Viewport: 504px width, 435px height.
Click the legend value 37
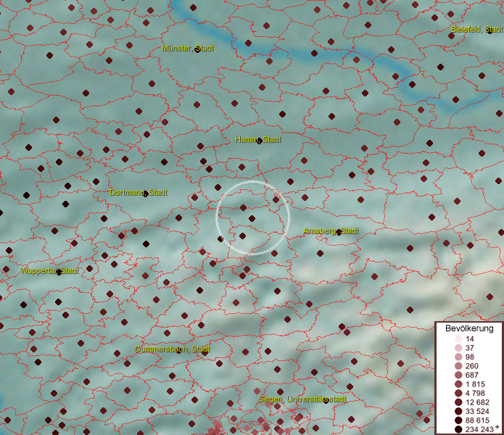point(470,348)
